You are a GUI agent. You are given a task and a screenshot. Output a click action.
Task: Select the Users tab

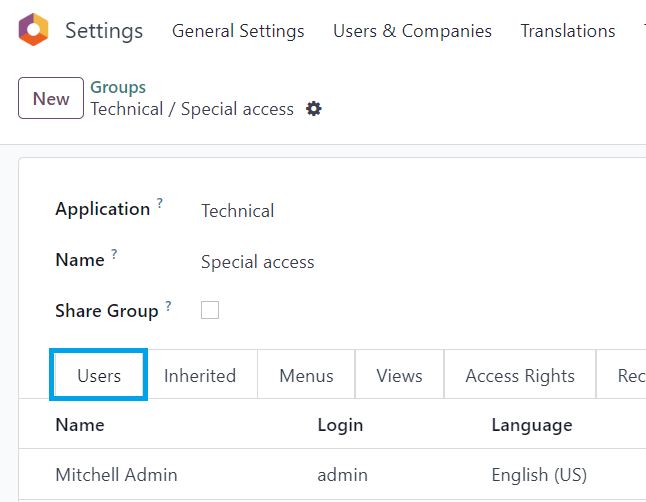[99, 375]
